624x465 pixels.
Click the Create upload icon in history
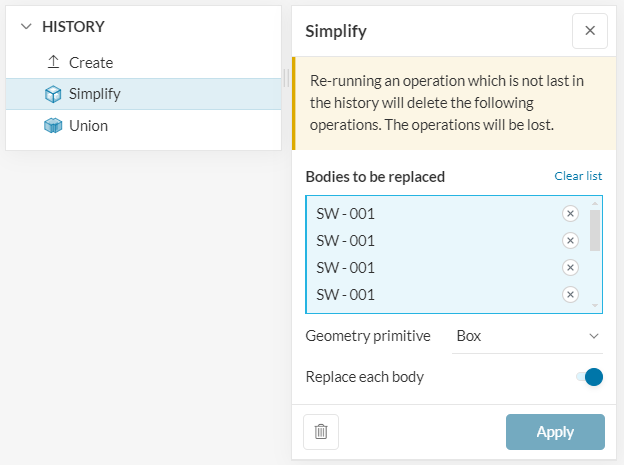54,62
